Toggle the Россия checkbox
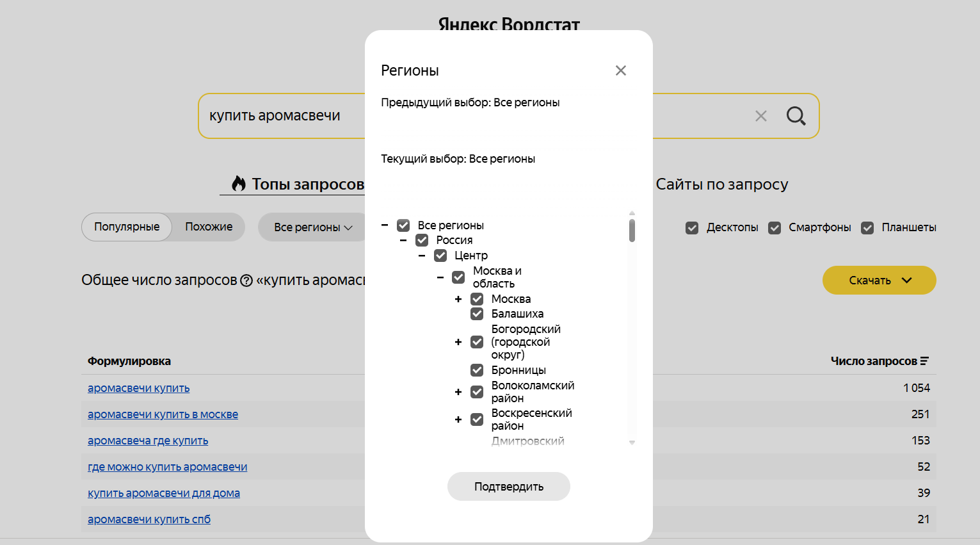 point(422,240)
